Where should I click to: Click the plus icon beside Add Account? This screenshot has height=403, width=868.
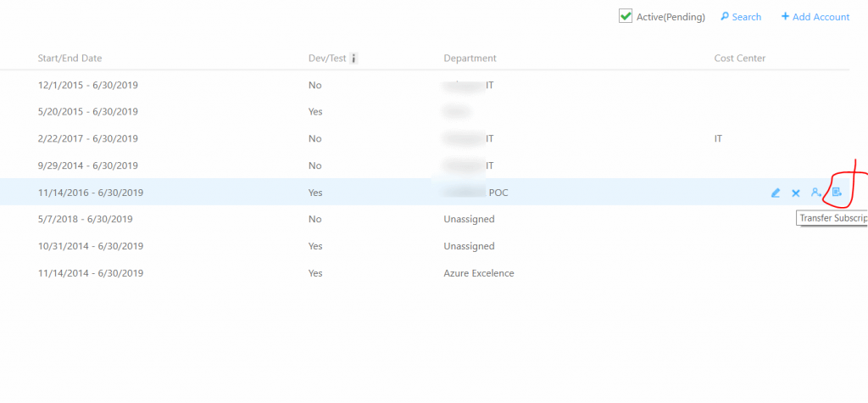tap(785, 17)
